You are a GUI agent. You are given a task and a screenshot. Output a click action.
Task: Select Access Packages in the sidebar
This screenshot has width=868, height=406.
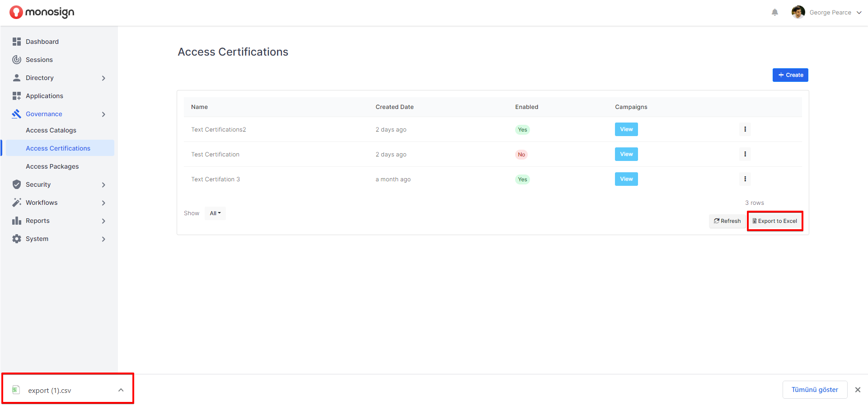coord(52,166)
